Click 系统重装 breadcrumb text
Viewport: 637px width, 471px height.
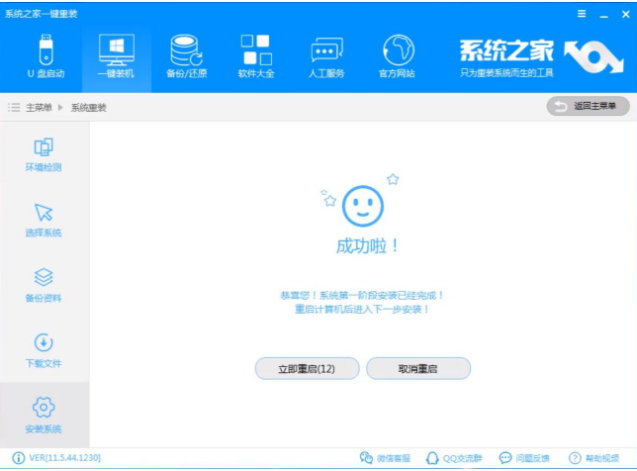(x=89, y=107)
